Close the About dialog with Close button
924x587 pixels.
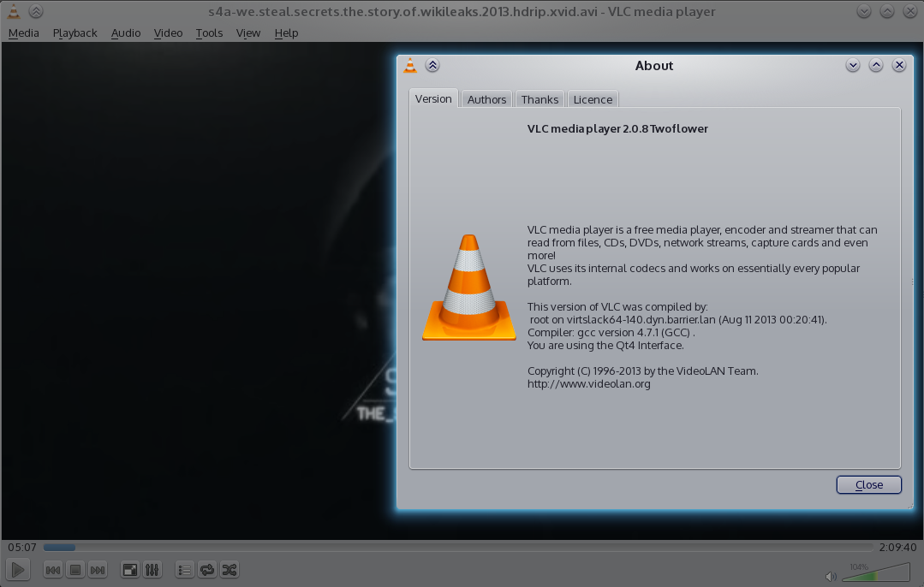point(868,485)
